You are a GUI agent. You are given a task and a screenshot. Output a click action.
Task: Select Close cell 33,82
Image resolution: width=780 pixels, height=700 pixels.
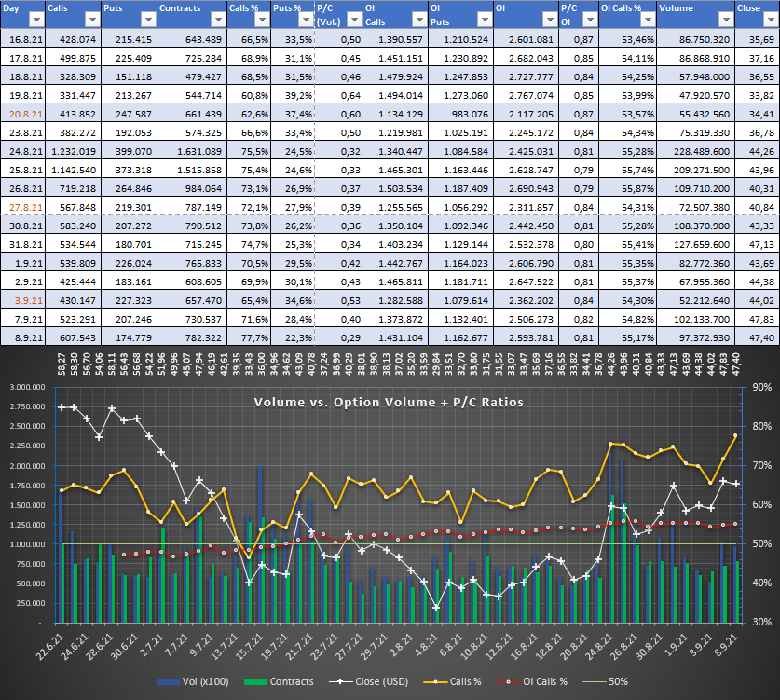coord(758,95)
